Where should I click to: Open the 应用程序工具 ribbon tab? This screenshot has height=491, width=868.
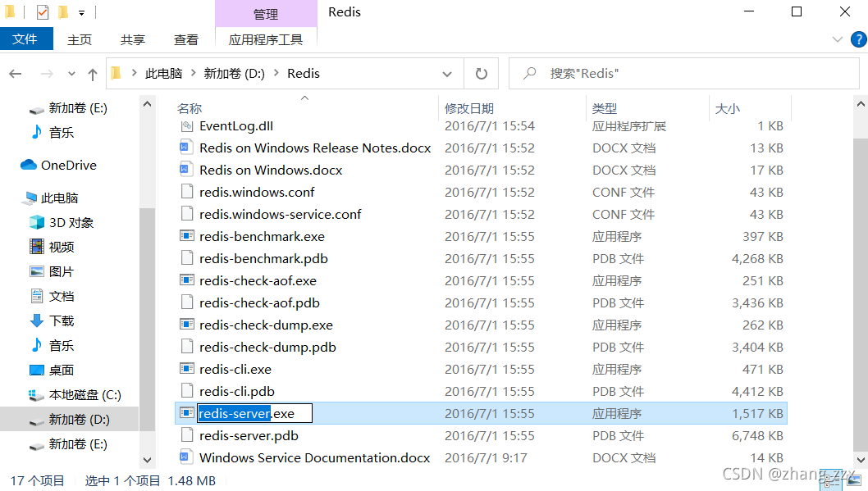point(266,40)
